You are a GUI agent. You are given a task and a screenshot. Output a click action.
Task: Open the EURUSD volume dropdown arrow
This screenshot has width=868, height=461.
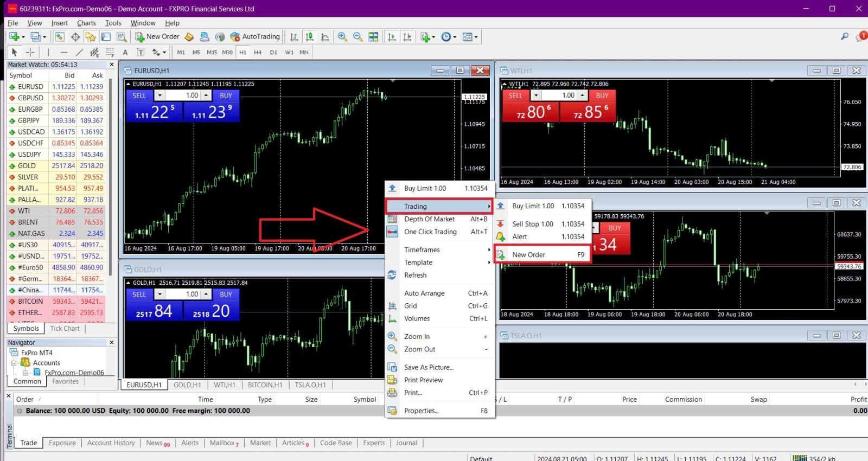point(159,95)
